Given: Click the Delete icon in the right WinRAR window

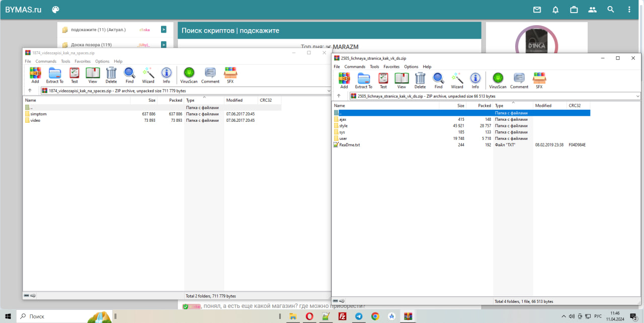Looking at the screenshot, I should pos(420,80).
